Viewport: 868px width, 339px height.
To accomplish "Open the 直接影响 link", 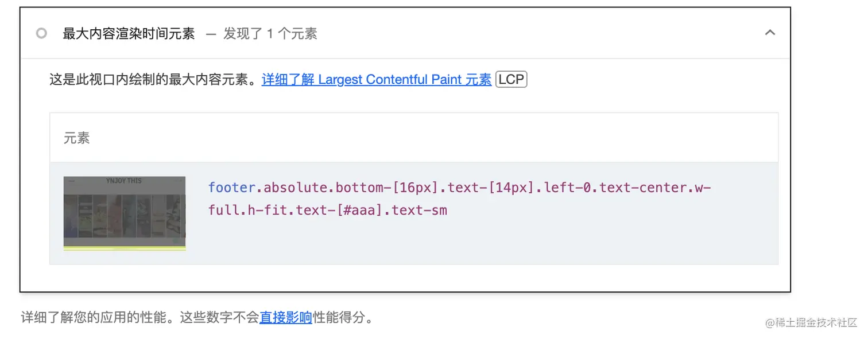I will click(286, 317).
